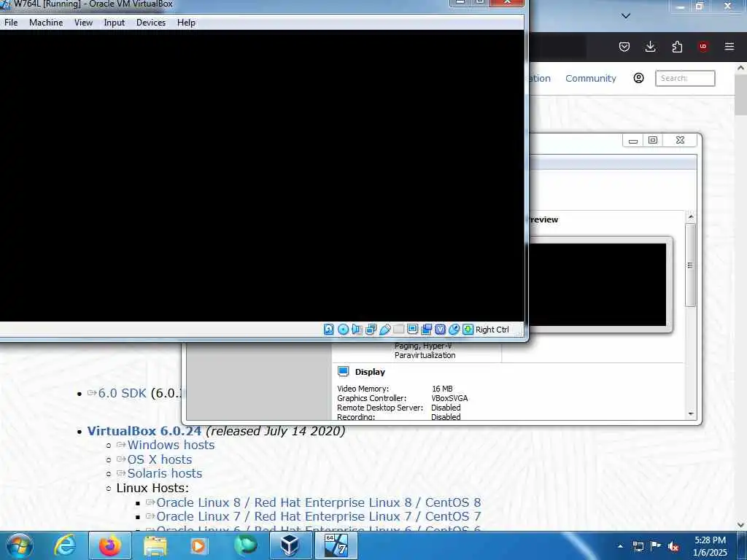Open Oracle Linux 7 / CentOS 7 link
747x560 pixels.
click(x=319, y=516)
